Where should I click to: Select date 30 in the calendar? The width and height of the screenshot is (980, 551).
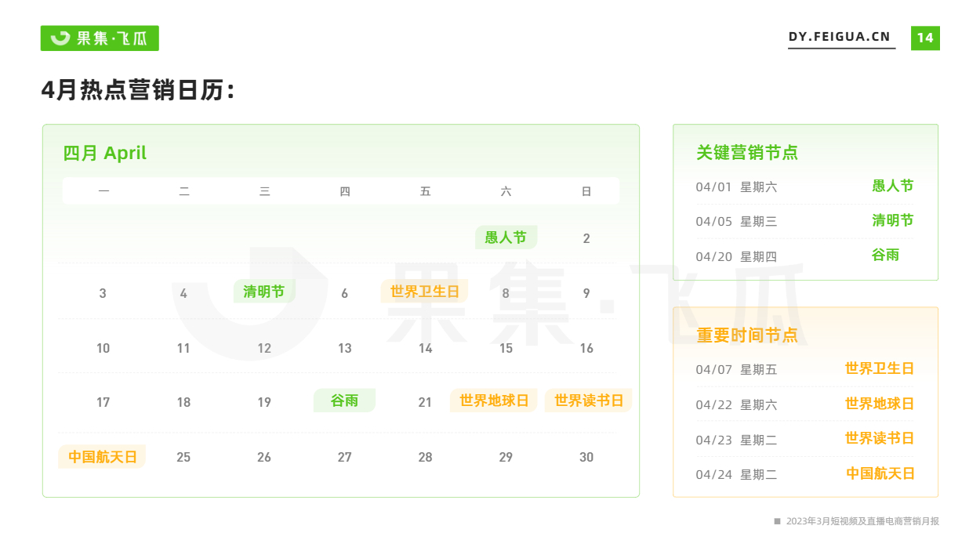(586, 457)
